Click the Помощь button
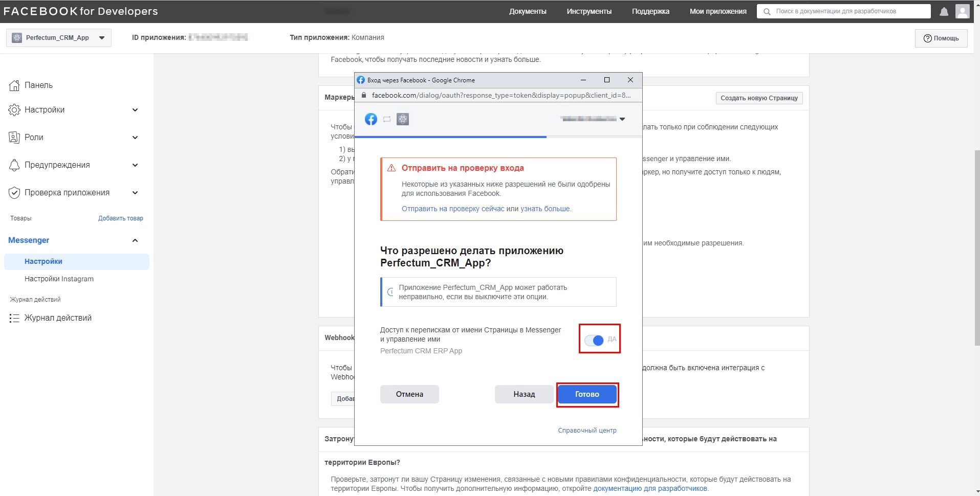 pos(941,38)
